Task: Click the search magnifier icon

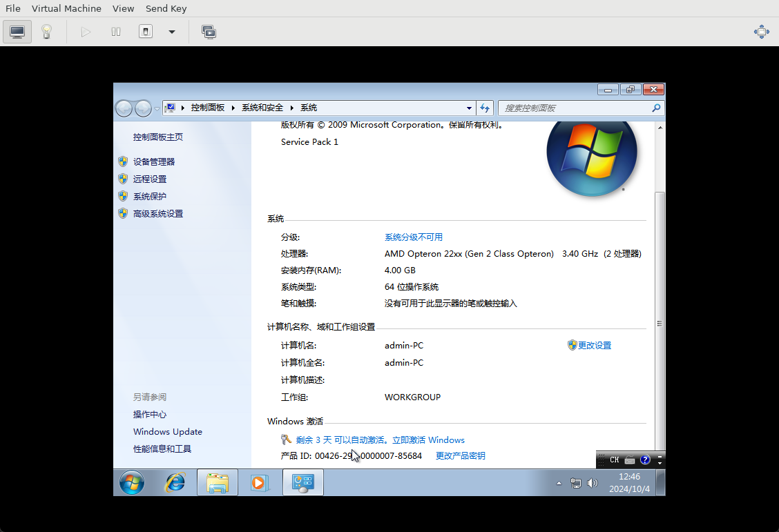Action: pos(656,108)
